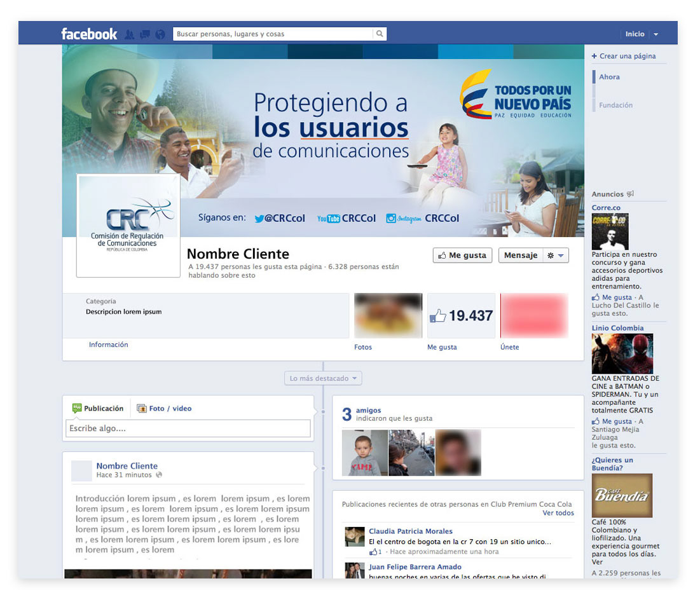Click the post author avatar placeholder
The width and height of the screenshot is (700, 602).
(x=81, y=471)
